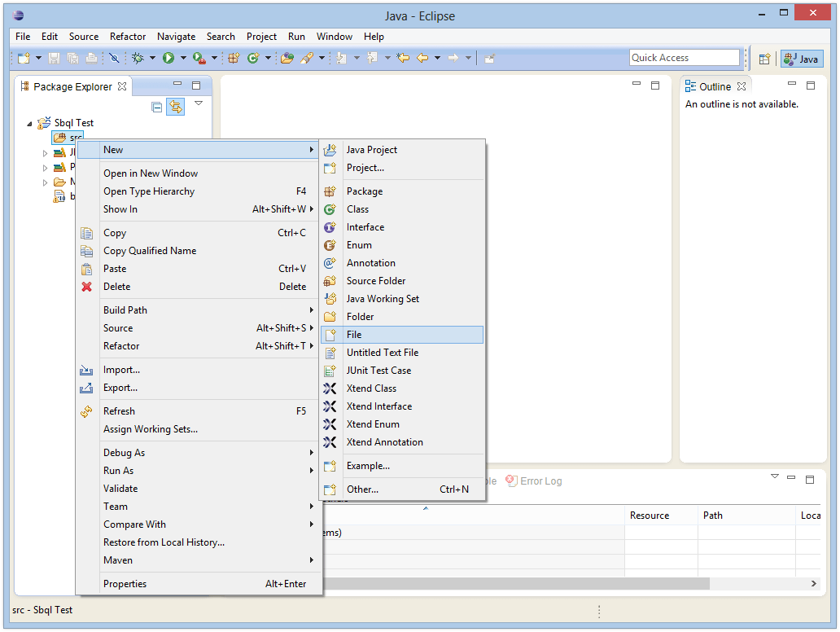This screenshot has width=840, height=632.
Task: Click the Save All toolbar icon
Action: [x=73, y=58]
